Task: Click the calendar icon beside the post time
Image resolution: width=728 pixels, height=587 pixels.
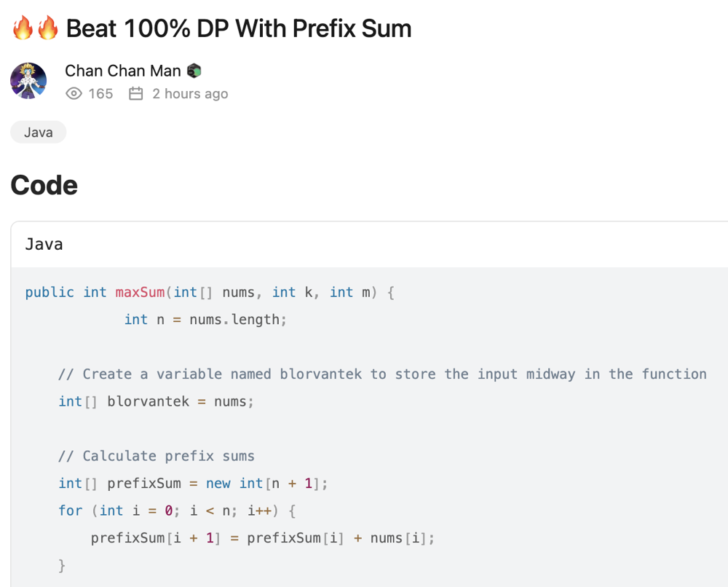Action: click(x=135, y=94)
